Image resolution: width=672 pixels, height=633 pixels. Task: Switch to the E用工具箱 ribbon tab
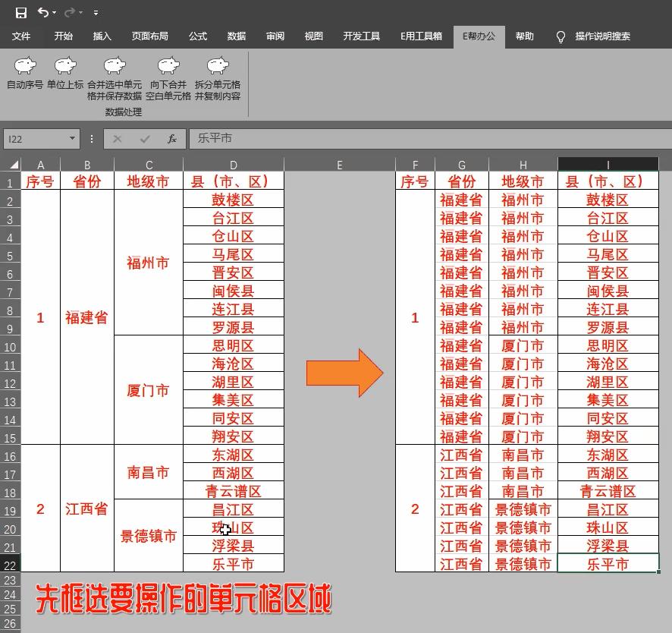pos(421,36)
